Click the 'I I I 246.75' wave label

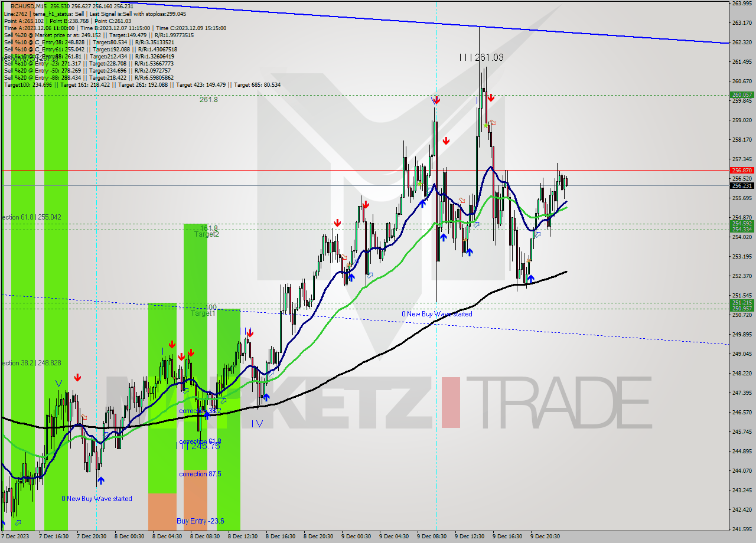pos(198,447)
